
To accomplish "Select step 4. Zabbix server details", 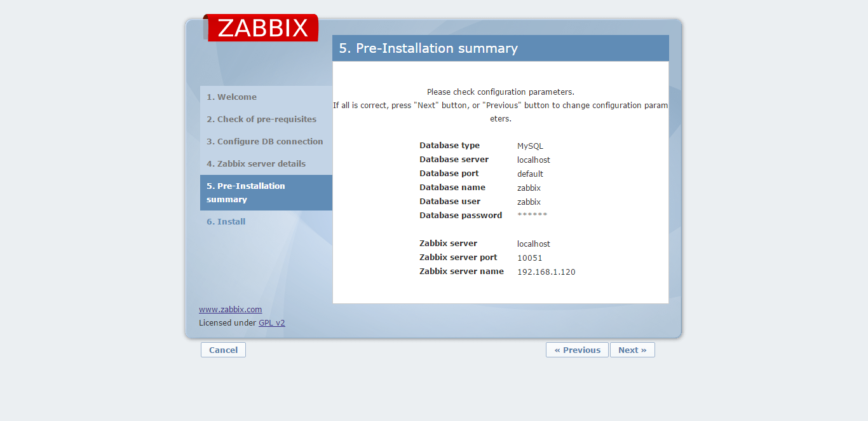I will [x=256, y=164].
